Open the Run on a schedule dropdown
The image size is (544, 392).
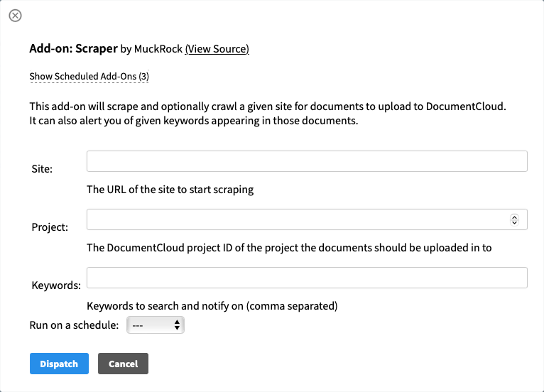pyautogui.click(x=156, y=325)
